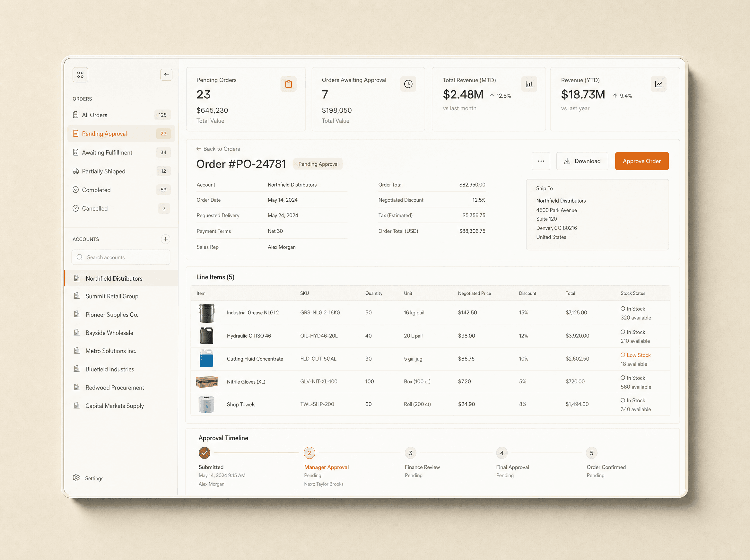Viewport: 750px width, 560px height.
Task: Select Summit Retail Group account
Action: (x=121, y=296)
